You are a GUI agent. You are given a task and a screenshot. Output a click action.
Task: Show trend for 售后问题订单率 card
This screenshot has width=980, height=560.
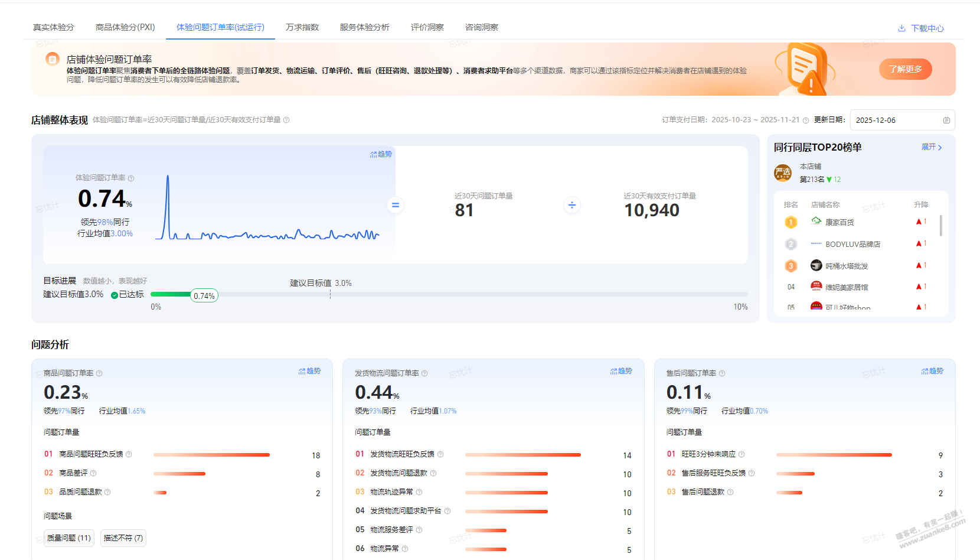932,372
